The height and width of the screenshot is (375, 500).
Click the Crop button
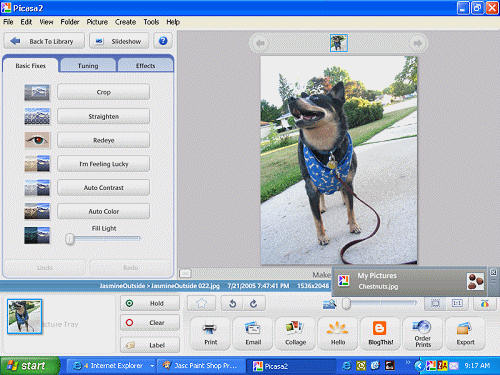tap(104, 92)
